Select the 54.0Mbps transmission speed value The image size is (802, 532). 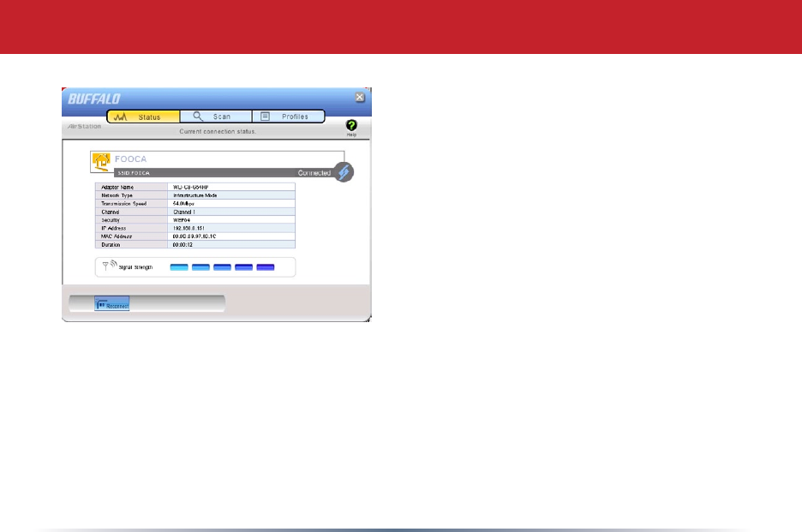coord(183,204)
